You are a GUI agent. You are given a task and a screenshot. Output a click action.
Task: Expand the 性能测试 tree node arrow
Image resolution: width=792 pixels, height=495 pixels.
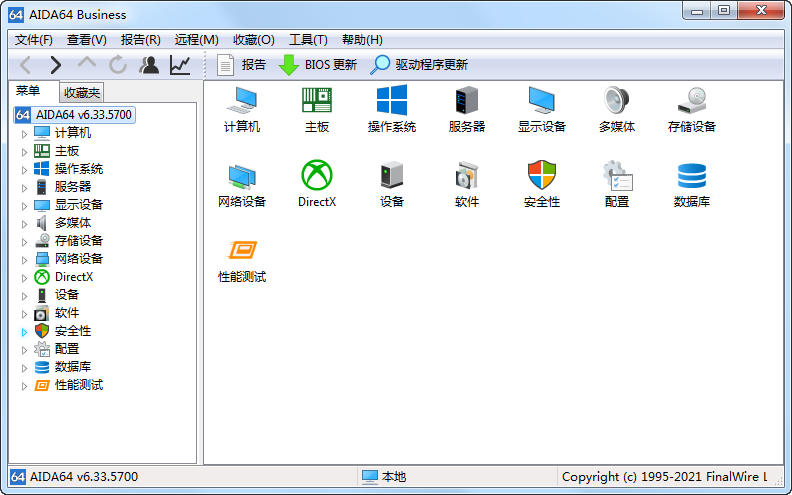click(24, 386)
